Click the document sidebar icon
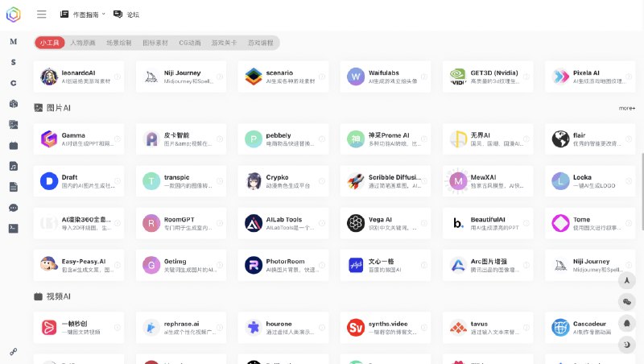The image size is (644, 364). click(x=14, y=187)
